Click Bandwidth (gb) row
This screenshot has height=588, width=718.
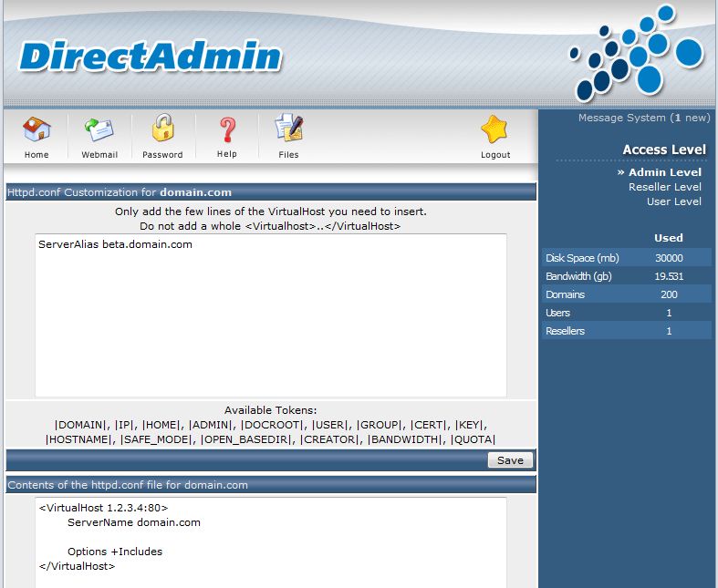coord(627,276)
